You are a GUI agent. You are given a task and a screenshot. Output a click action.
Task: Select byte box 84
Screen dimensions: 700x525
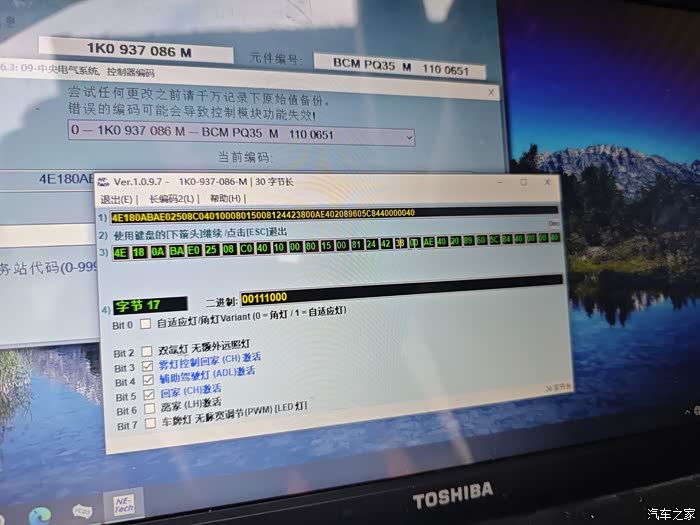pyautogui.click(x=507, y=239)
